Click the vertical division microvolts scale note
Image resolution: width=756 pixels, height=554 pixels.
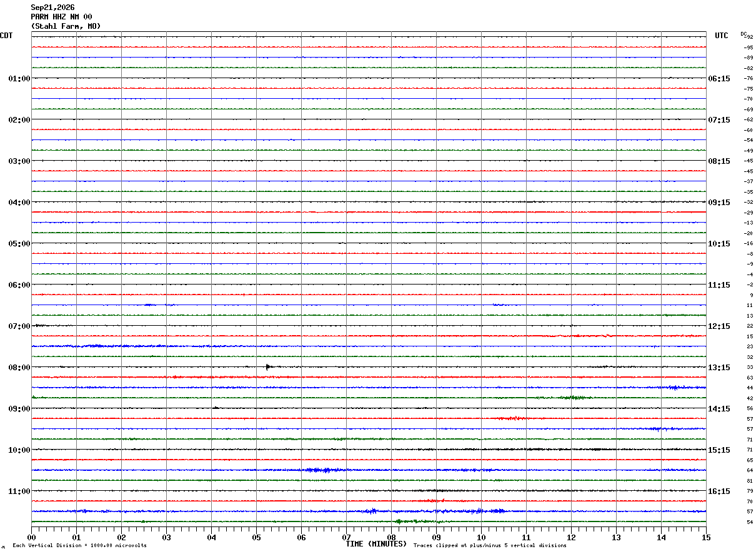(79, 546)
